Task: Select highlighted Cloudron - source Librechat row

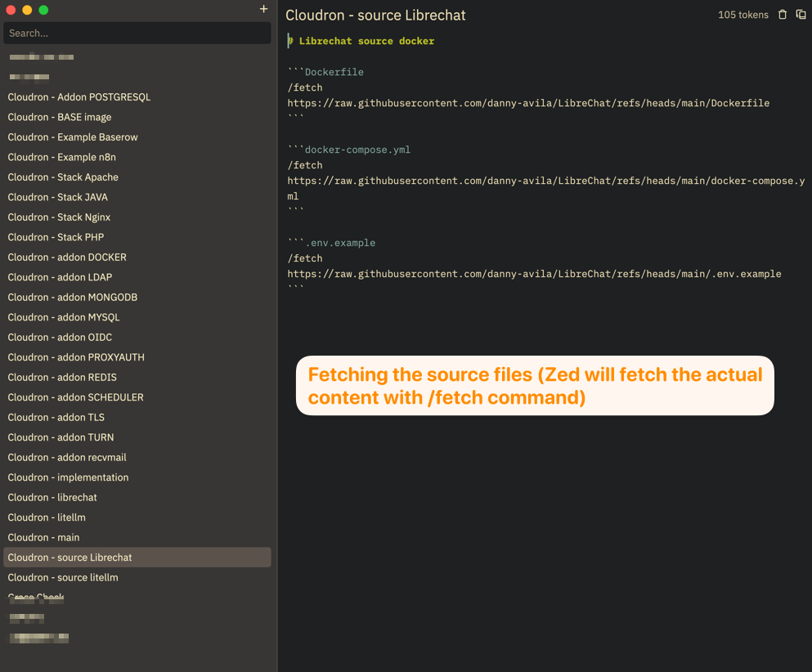Action: [137, 558]
